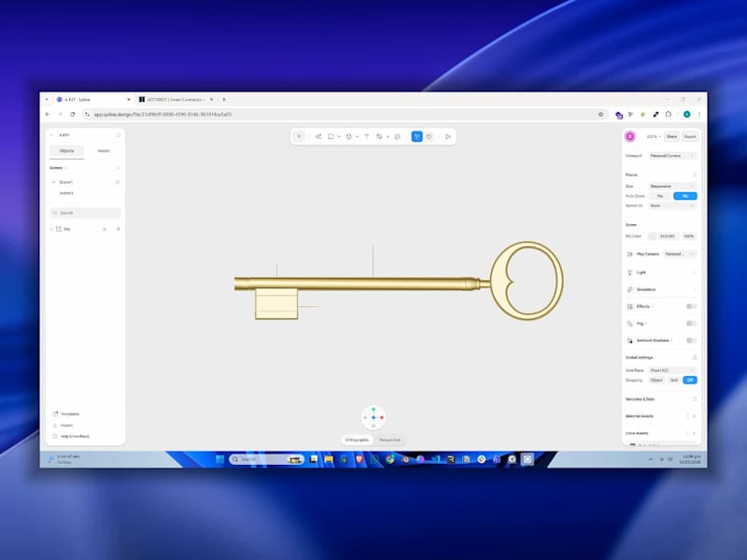Open the Play Camera dropdown
Viewport: 747px width, 560px height.
click(680, 254)
